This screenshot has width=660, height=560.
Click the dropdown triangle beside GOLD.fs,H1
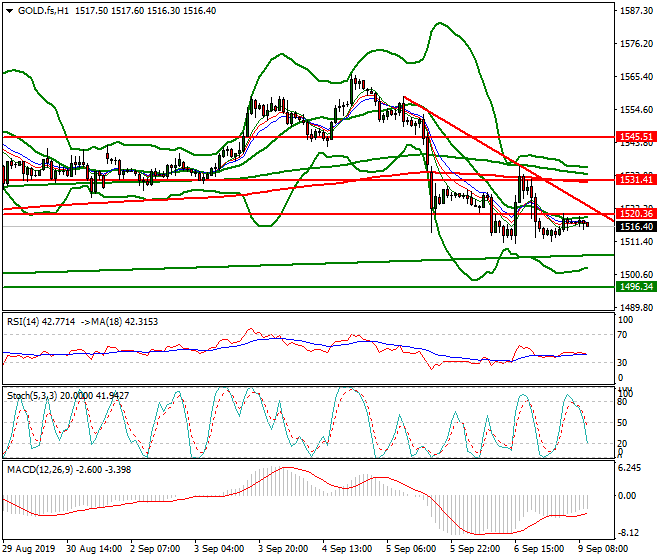click(x=10, y=11)
